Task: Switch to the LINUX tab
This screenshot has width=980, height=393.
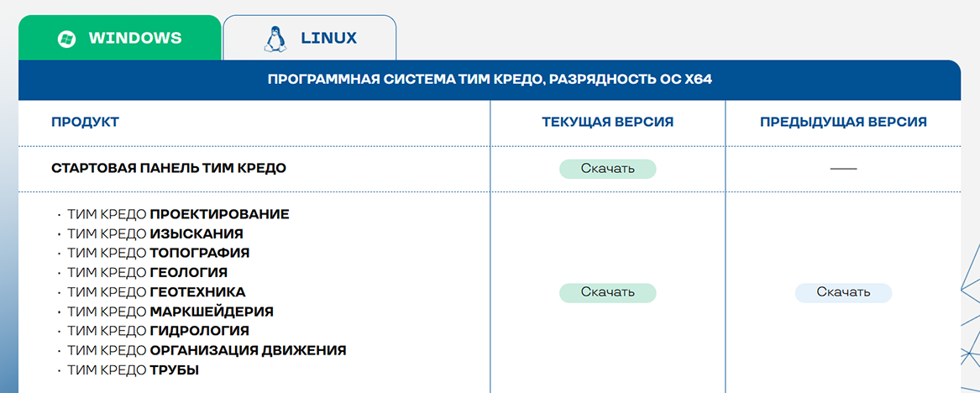Action: pyautogui.click(x=310, y=38)
